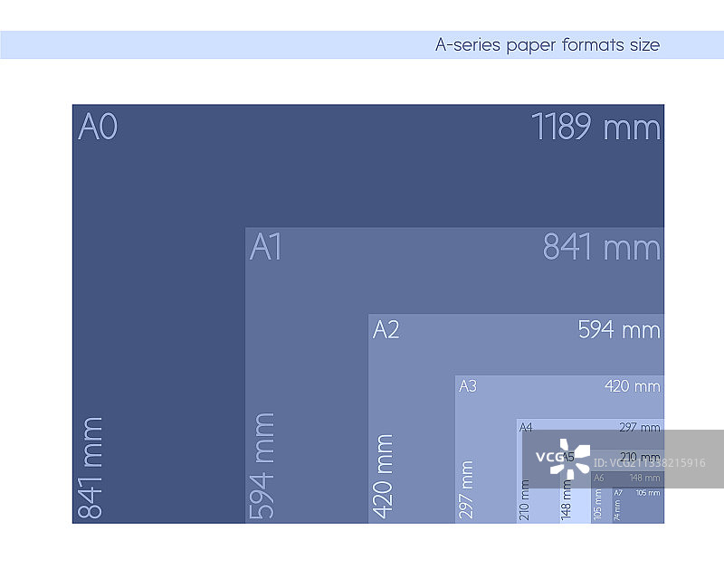Click the A2 format label
The width and height of the screenshot is (724, 588).
386,330
